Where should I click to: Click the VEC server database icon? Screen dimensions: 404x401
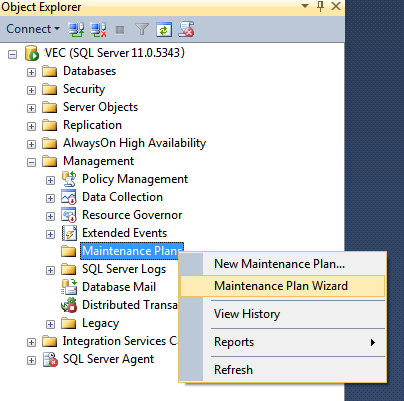[x=32, y=53]
